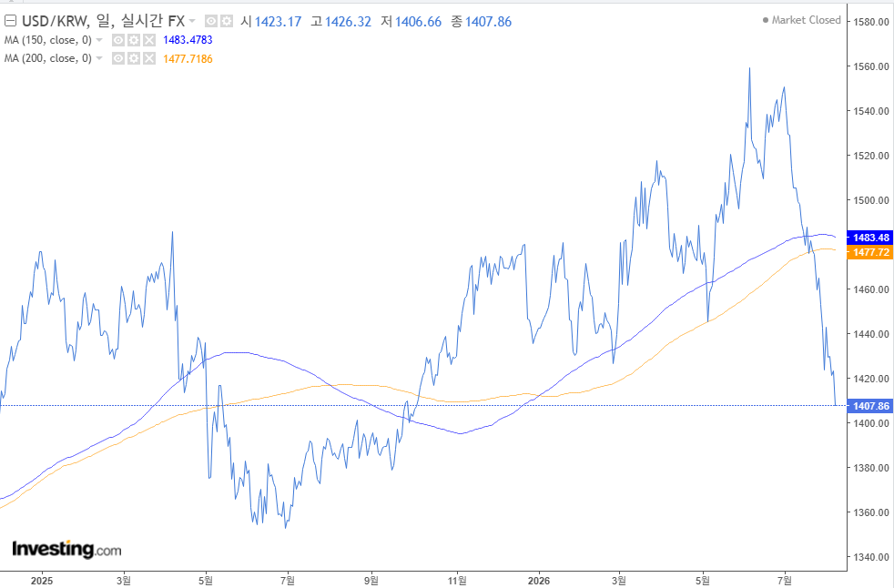The height and width of the screenshot is (588, 894).
Task: Click the 9월 label on time axis
Action: [371, 581]
